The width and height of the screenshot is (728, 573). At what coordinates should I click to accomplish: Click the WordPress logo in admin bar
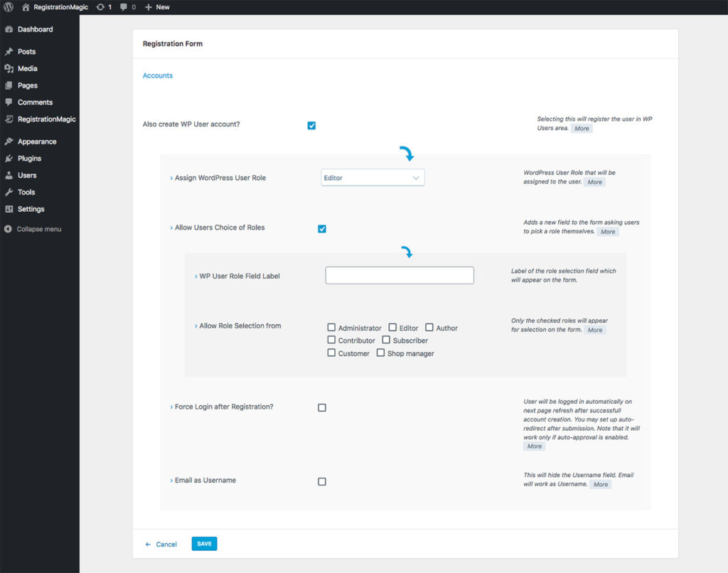pos(9,7)
